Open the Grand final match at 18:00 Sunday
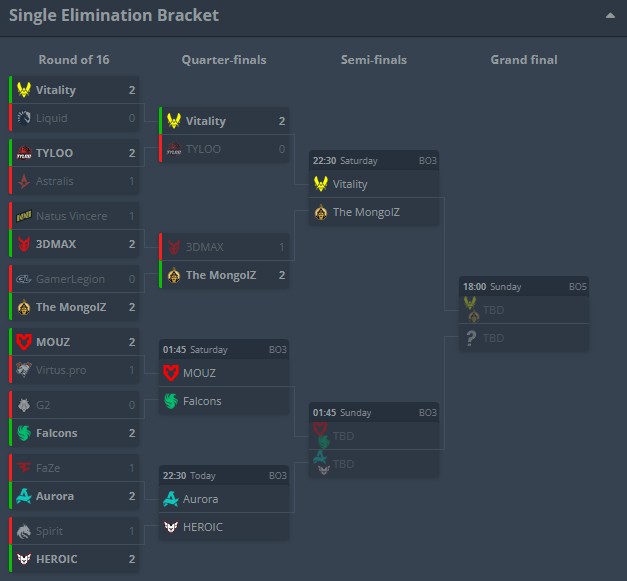Screen dimensions: 627x581 pyautogui.click(x=523, y=286)
